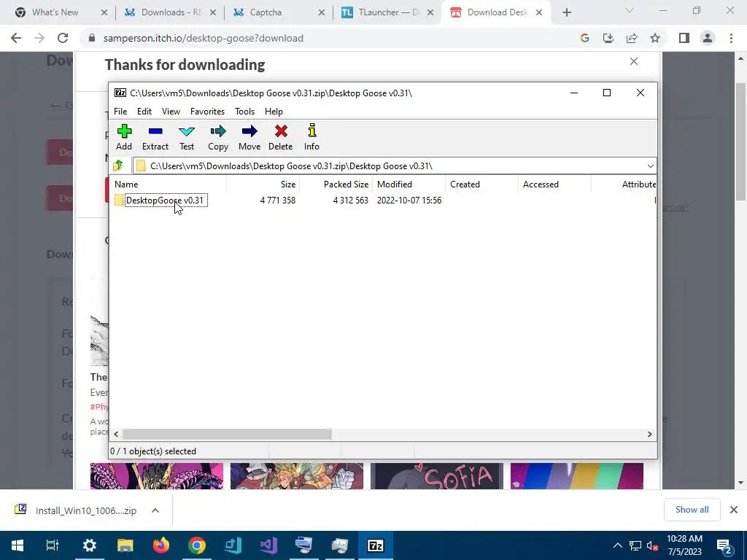
Task: Open the Chrome profile avatar
Action: 708,38
